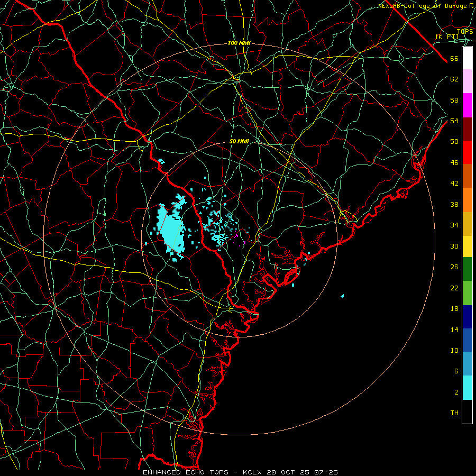Click the '34' legend value

454,225
